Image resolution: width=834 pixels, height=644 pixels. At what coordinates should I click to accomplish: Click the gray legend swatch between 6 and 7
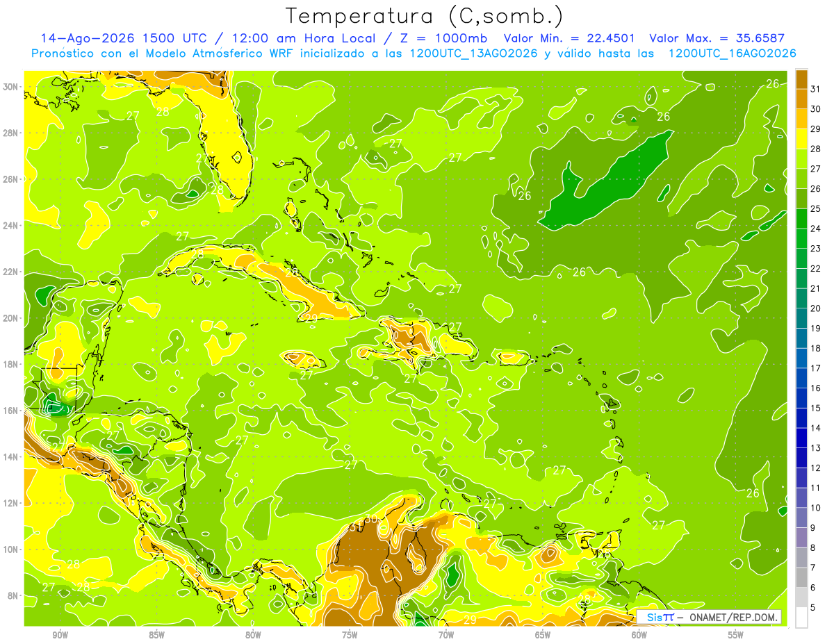801,578
